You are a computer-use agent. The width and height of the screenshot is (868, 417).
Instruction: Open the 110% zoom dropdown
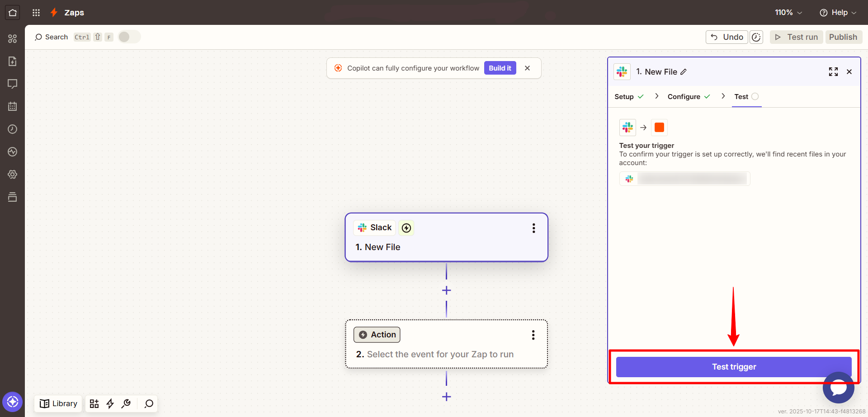(x=788, y=13)
